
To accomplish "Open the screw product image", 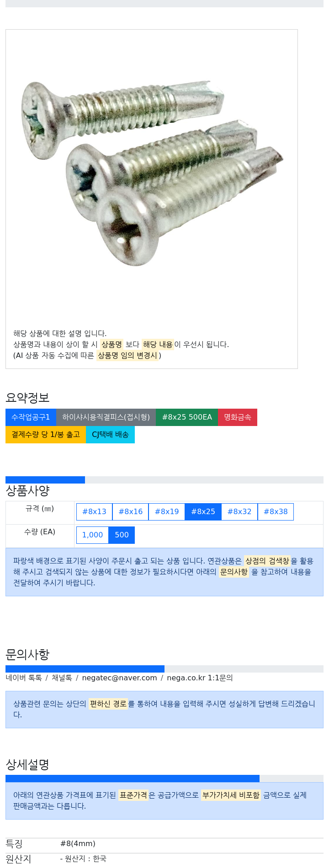I will 152,173.
